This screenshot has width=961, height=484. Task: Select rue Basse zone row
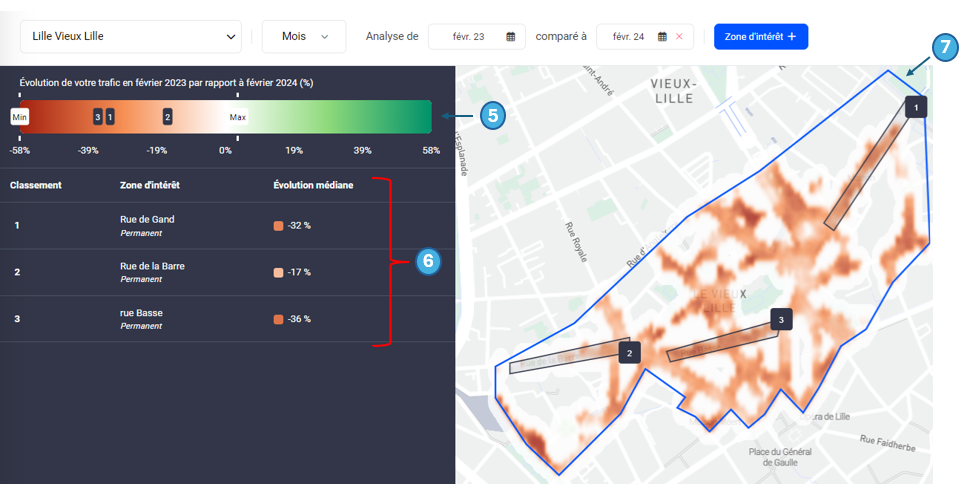tap(141, 318)
